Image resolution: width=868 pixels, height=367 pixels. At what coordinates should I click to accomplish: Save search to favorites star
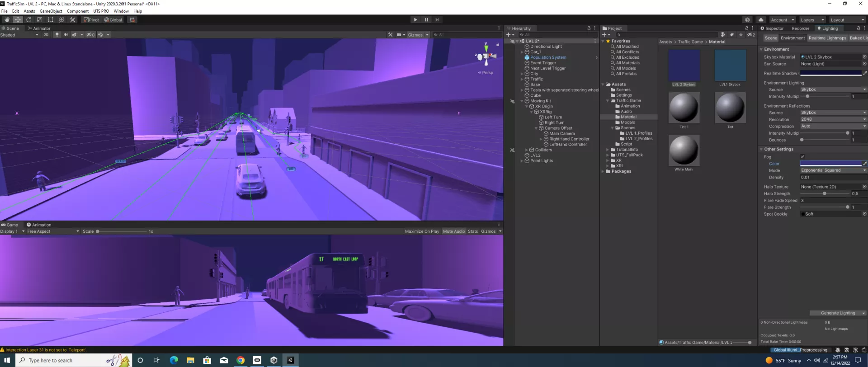click(741, 35)
